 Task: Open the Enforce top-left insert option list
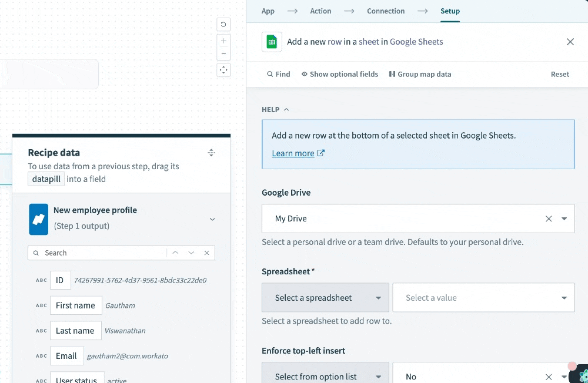click(325, 375)
